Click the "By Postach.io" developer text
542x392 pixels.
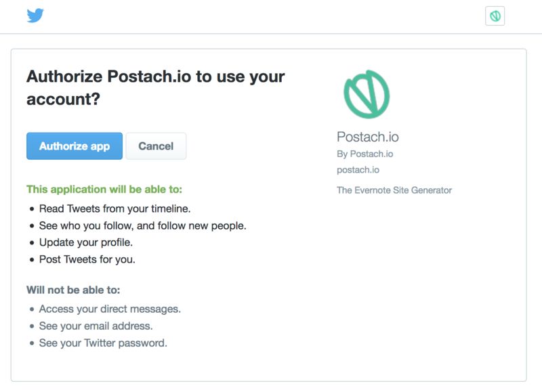364,154
